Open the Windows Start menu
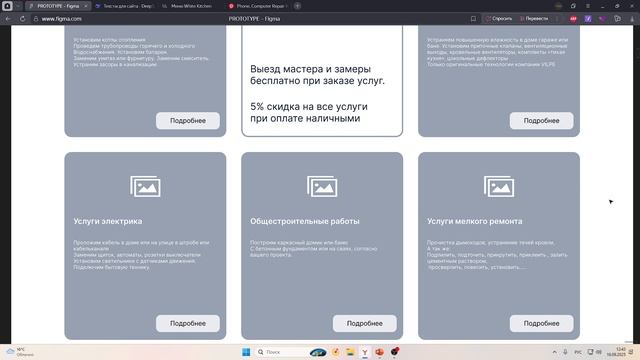 pos(246,352)
